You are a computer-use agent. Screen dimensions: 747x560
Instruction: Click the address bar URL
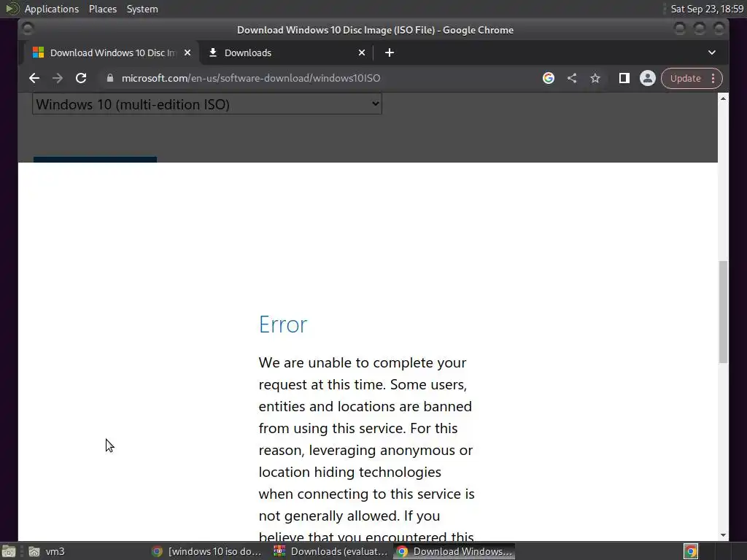point(251,78)
